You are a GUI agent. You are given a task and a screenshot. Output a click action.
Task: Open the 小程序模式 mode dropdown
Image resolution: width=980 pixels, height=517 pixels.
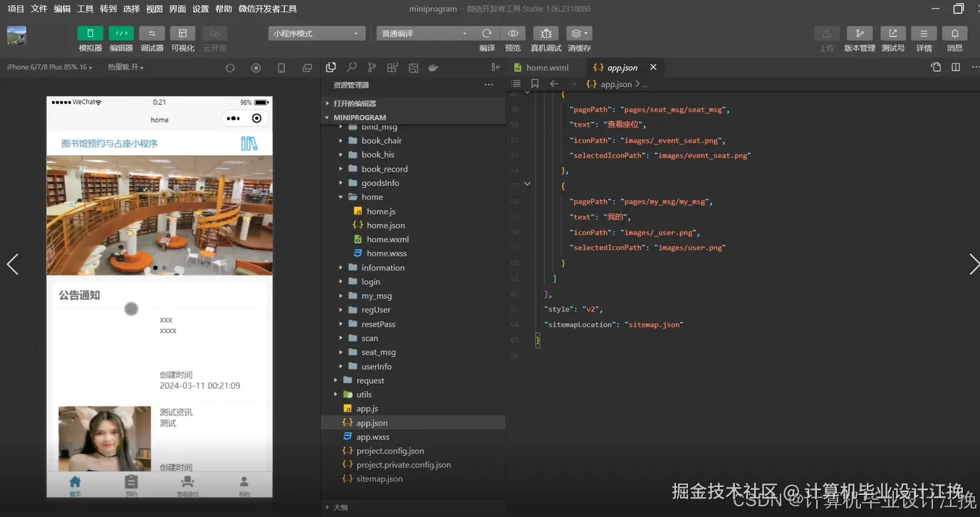(317, 33)
